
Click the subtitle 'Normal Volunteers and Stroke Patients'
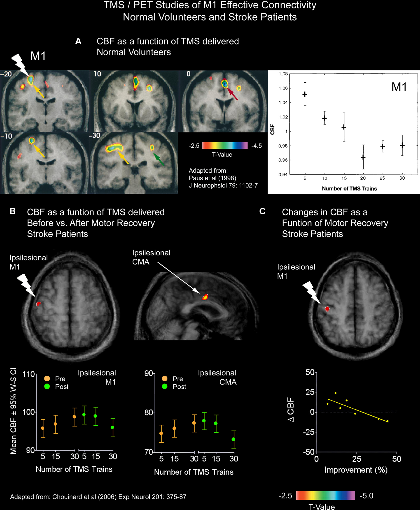point(210,17)
